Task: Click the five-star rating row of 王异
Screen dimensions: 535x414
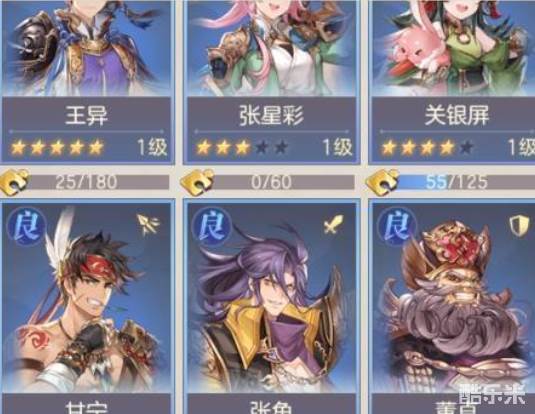Action: click(57, 147)
